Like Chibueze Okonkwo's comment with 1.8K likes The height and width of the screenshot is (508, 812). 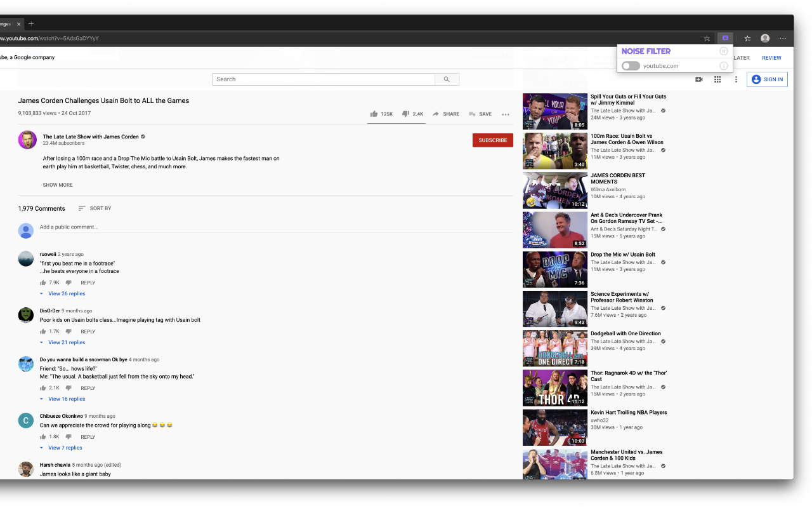[43, 437]
